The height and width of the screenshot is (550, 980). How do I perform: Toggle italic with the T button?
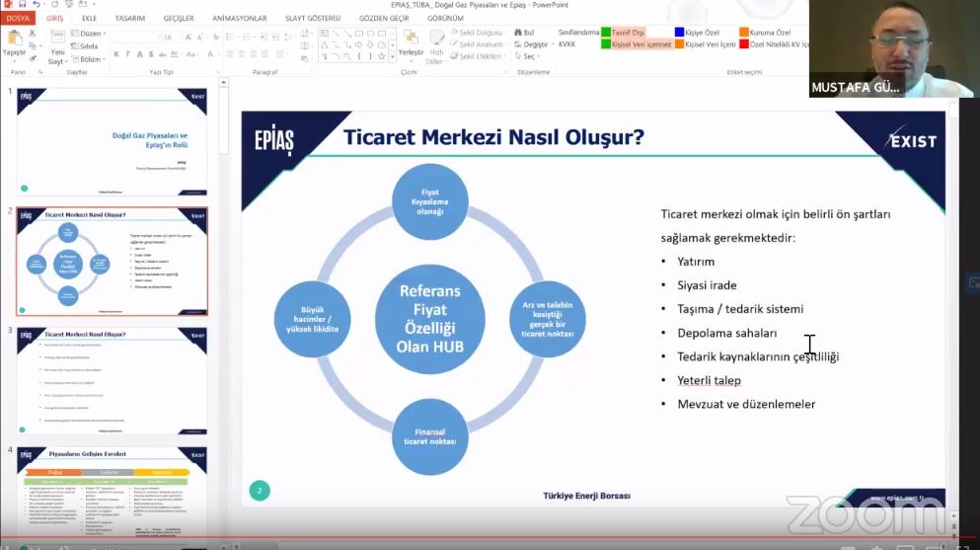128,54
